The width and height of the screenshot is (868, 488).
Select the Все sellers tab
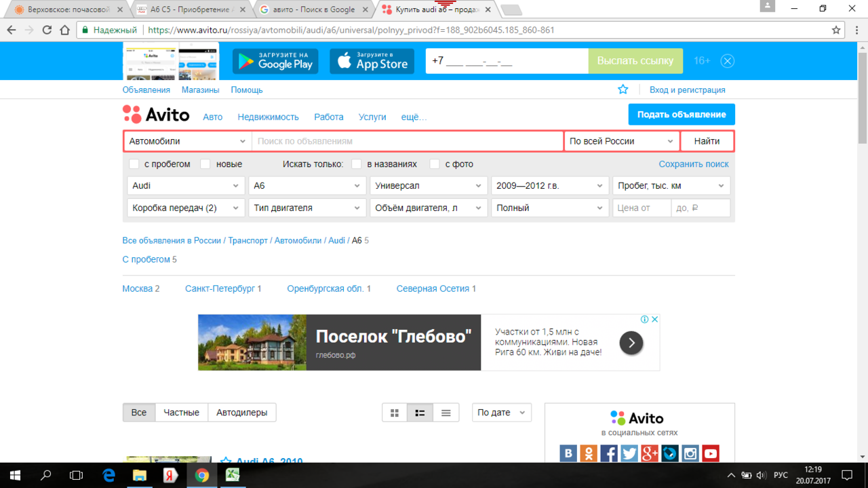[x=139, y=413]
